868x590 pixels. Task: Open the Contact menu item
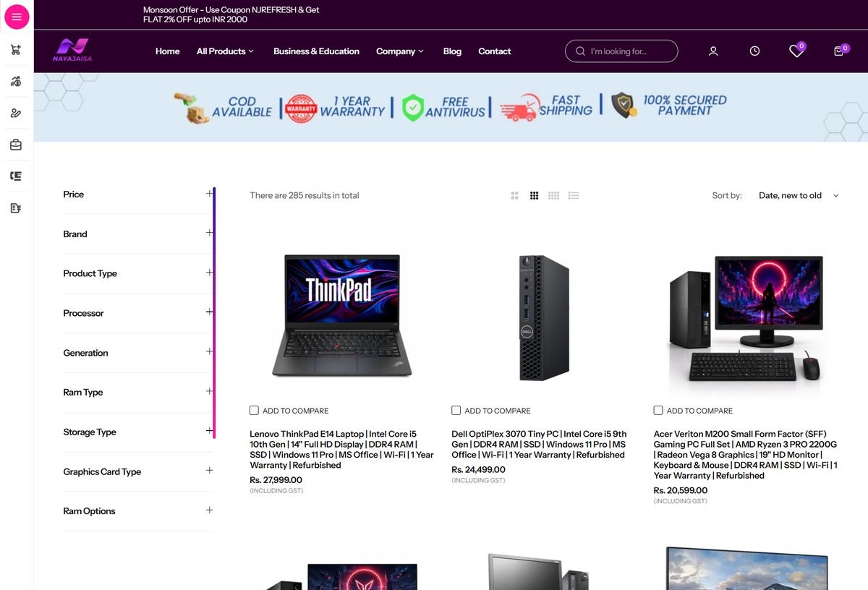click(x=495, y=51)
